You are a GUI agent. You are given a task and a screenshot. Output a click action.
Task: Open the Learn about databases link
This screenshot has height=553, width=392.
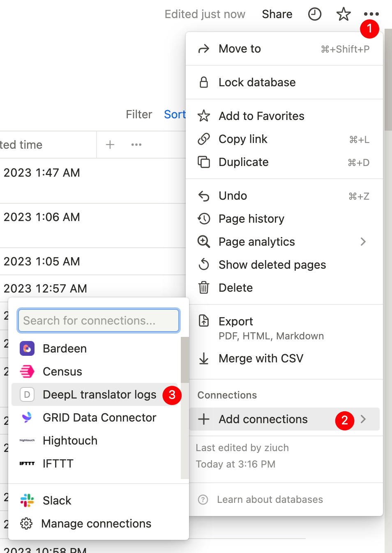270,499
